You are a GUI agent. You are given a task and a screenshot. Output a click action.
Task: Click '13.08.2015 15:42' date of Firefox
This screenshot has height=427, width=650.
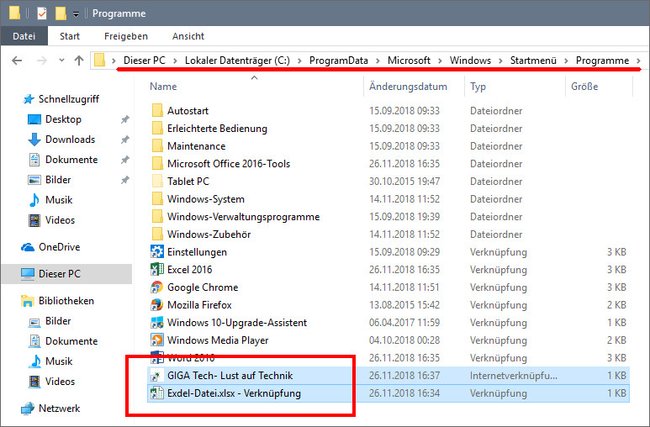click(x=404, y=305)
